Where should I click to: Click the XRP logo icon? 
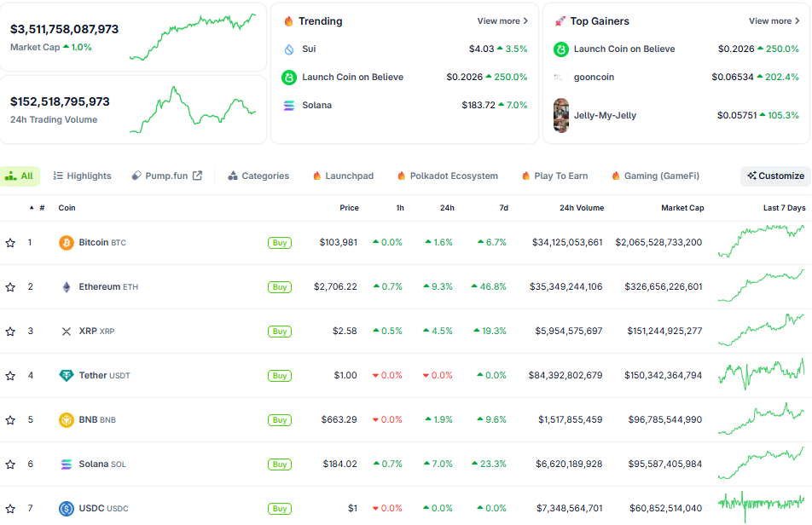tap(67, 332)
